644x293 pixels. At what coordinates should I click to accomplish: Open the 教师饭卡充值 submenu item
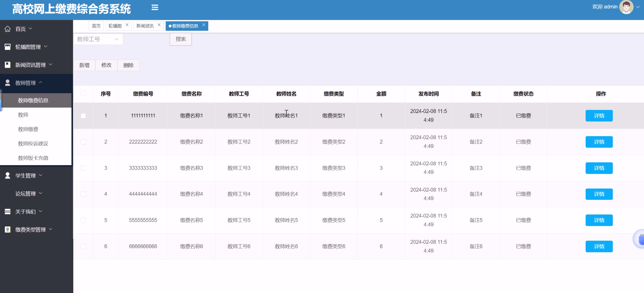[36, 158]
